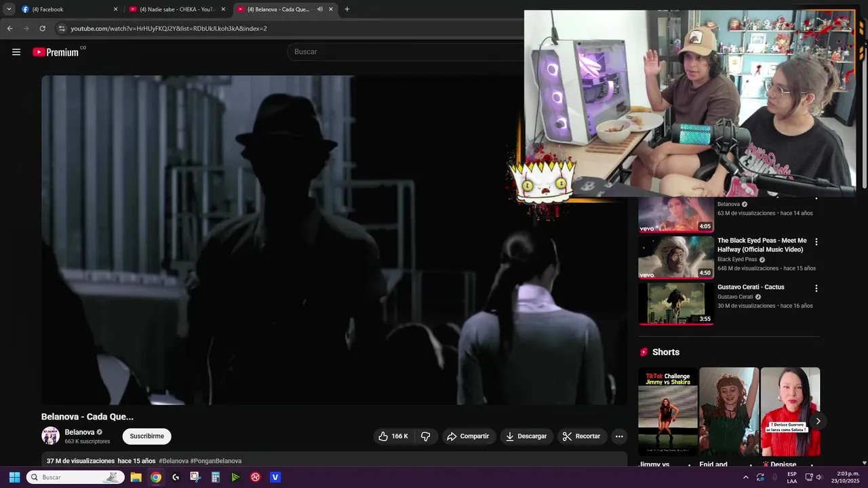This screenshot has height=488, width=868.
Task: Open Belanova channel name link
Action: pos(79,432)
